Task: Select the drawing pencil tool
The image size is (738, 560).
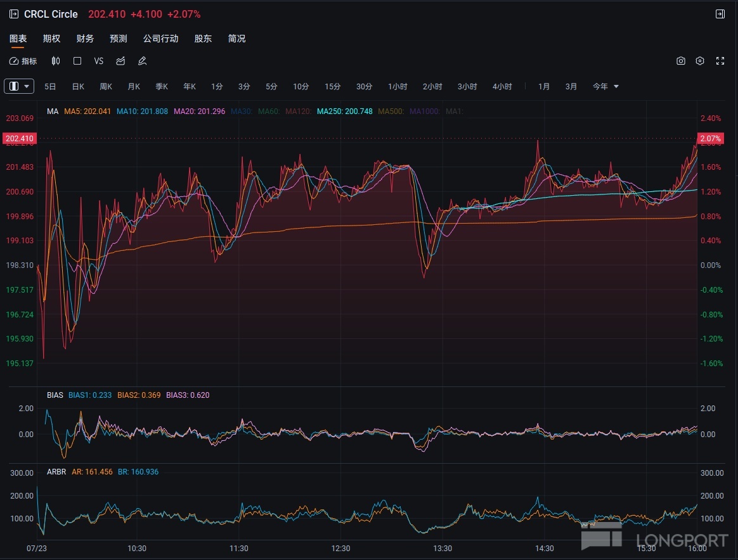Action: (x=142, y=61)
